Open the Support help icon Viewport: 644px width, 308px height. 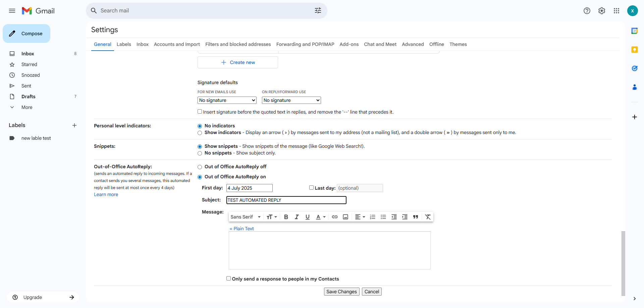587,11
